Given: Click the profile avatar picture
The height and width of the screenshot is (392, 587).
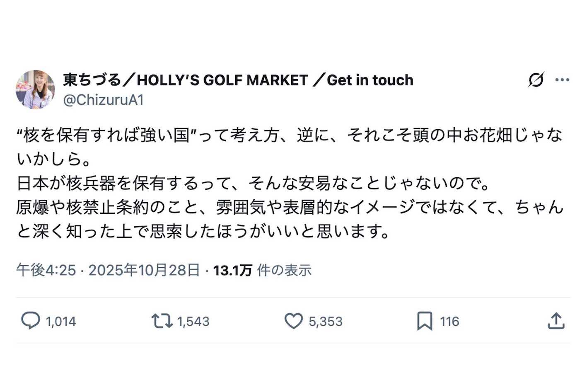Looking at the screenshot, I should [36, 89].
